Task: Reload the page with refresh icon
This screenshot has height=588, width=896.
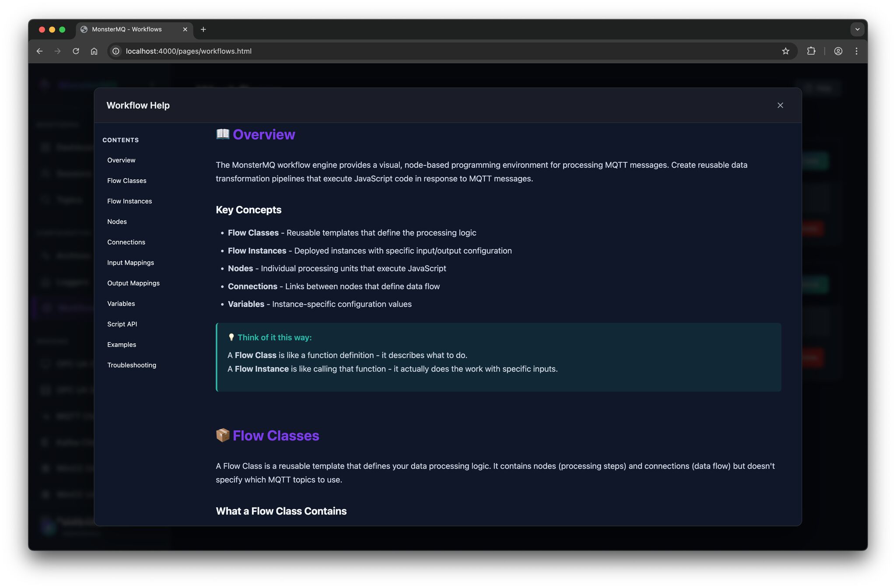Action: (x=76, y=51)
